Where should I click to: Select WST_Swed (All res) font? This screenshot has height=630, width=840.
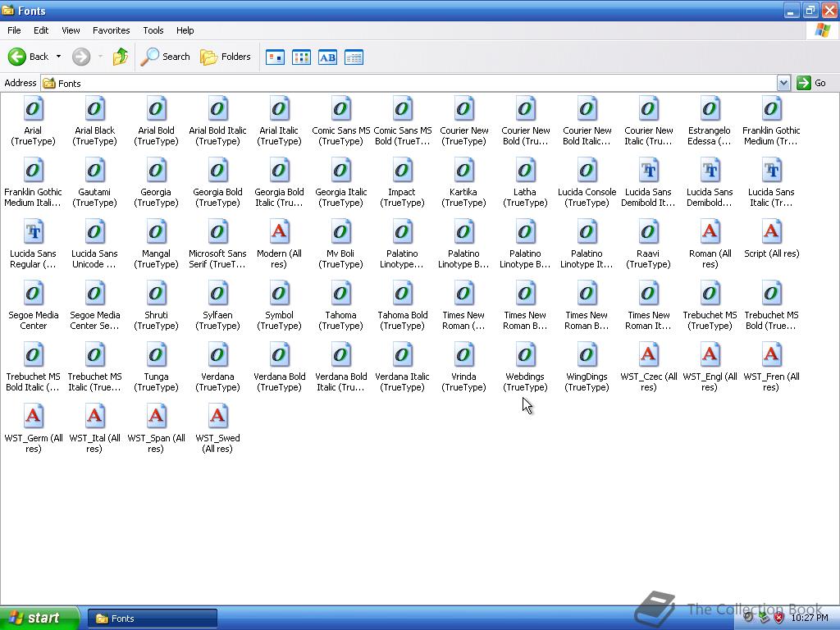click(x=217, y=418)
